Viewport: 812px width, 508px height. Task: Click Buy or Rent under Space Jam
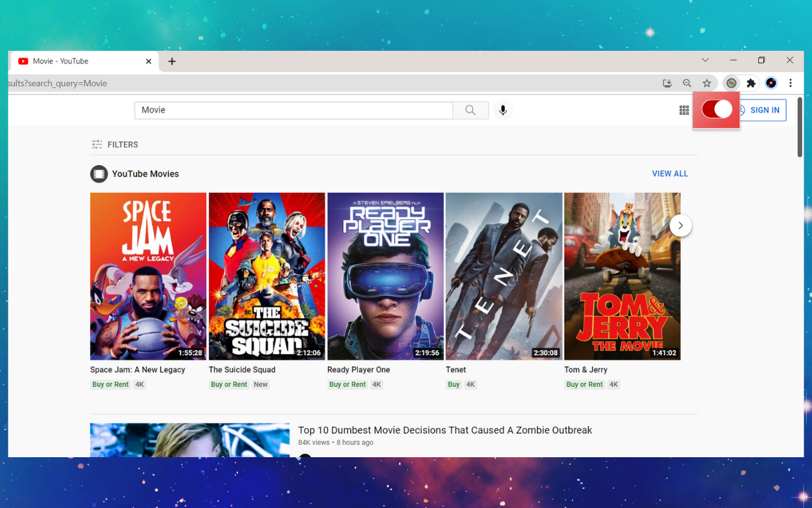pyautogui.click(x=110, y=385)
